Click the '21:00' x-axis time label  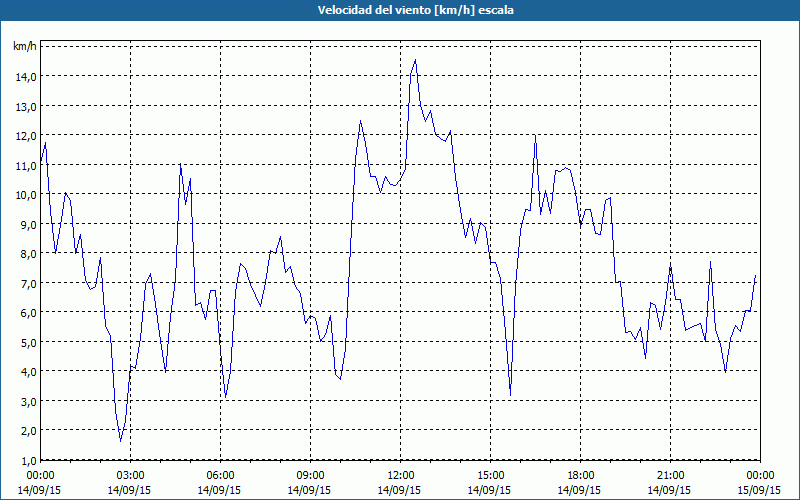pyautogui.click(x=670, y=475)
